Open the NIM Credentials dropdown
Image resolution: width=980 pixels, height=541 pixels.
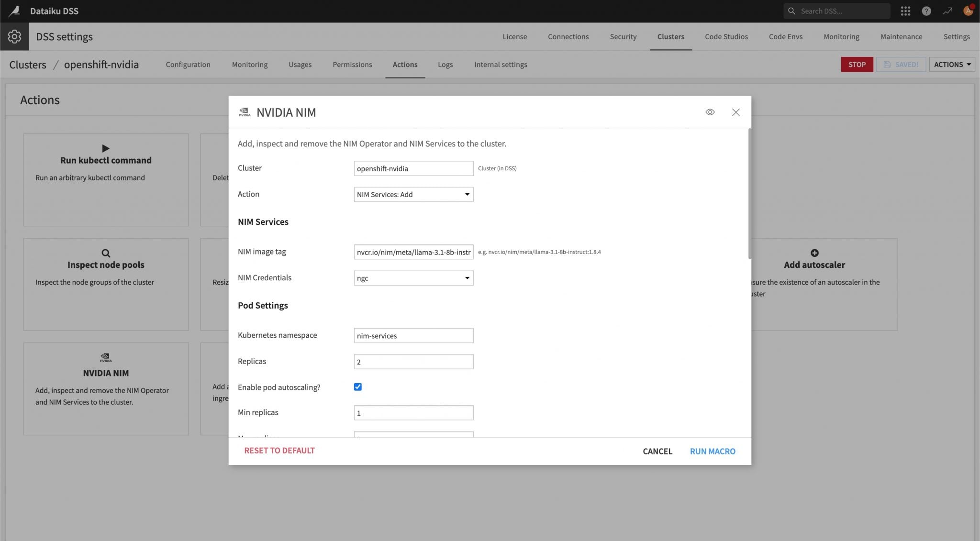413,278
